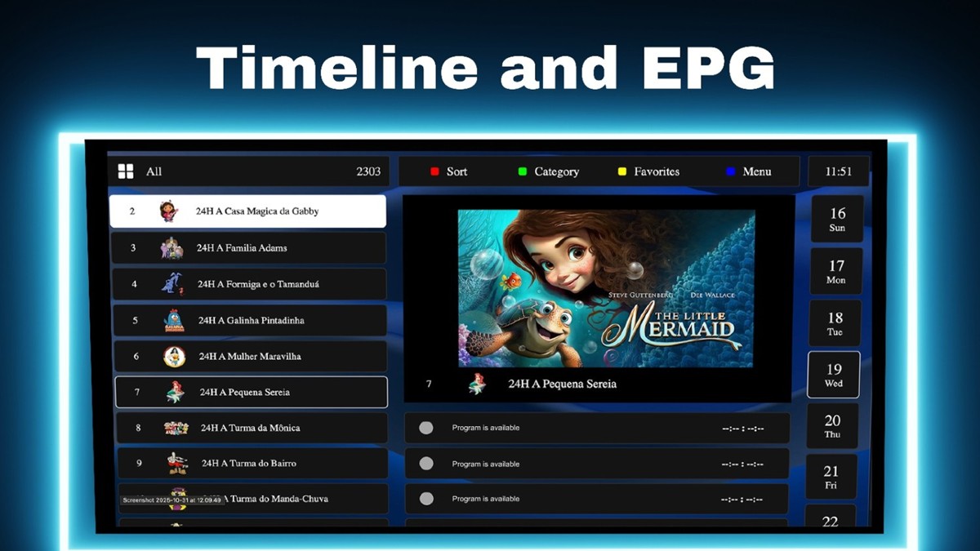Select the third Program is available row
Image resolution: width=980 pixels, height=551 pixels.
[x=596, y=499]
